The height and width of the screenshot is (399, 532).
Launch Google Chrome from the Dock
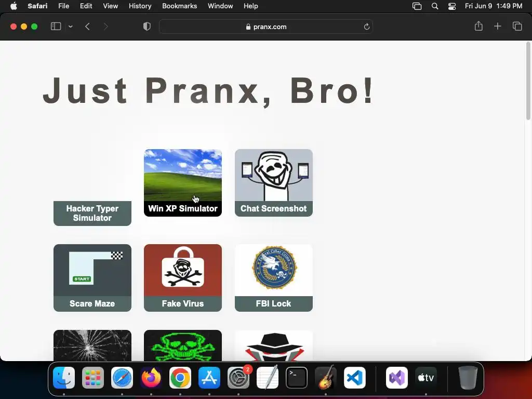click(180, 378)
